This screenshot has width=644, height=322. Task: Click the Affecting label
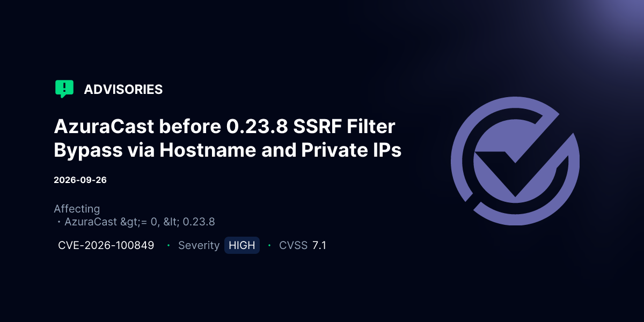(x=77, y=209)
